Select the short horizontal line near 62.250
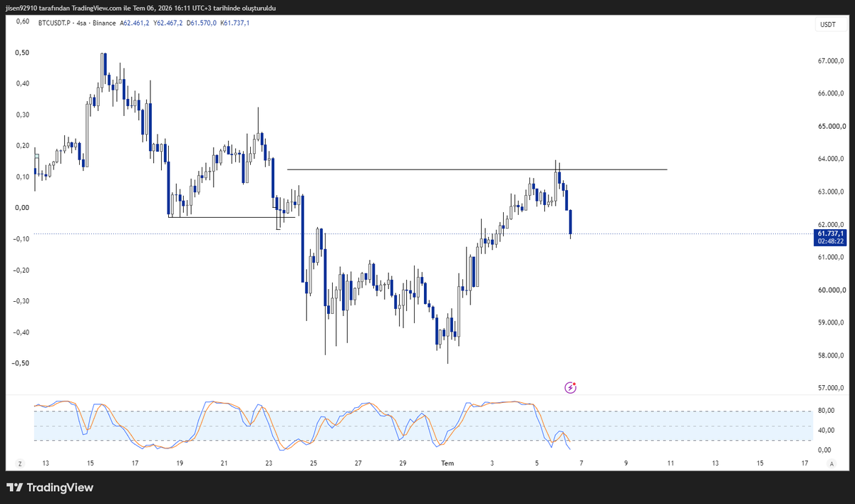The height and width of the screenshot is (504, 855). [231, 217]
